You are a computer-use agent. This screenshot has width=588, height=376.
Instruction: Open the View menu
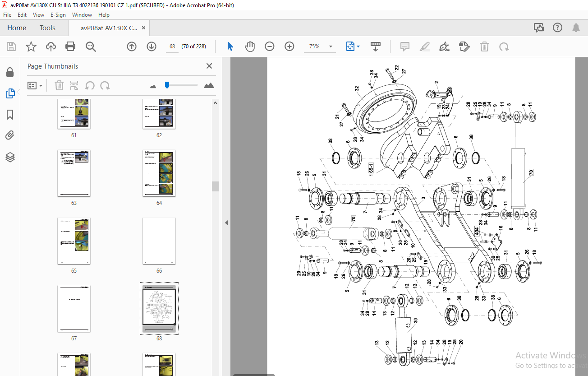pyautogui.click(x=39, y=15)
